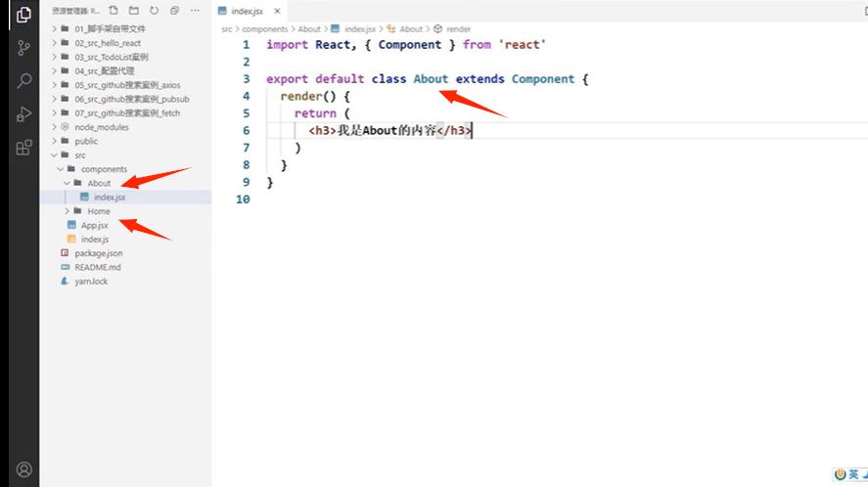The width and height of the screenshot is (868, 487).
Task: Click the src breadcrumb segment
Action: coord(227,29)
